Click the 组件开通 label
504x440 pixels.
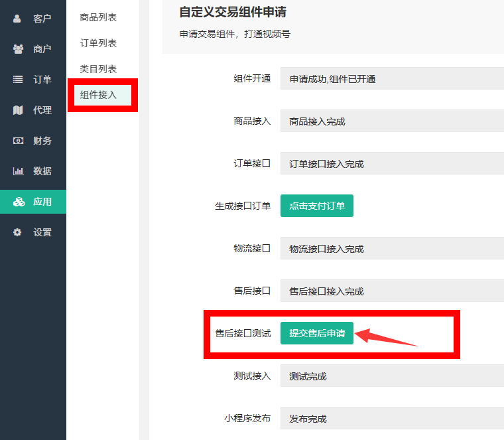(x=252, y=78)
